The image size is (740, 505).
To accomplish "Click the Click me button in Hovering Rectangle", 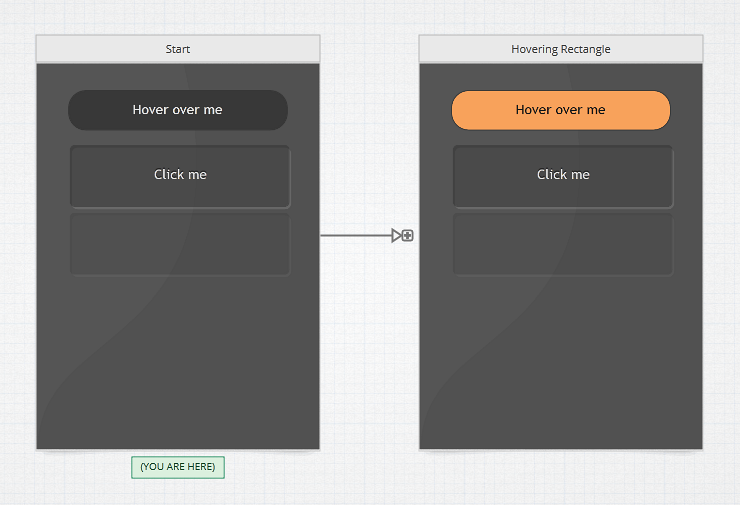I will [563, 177].
